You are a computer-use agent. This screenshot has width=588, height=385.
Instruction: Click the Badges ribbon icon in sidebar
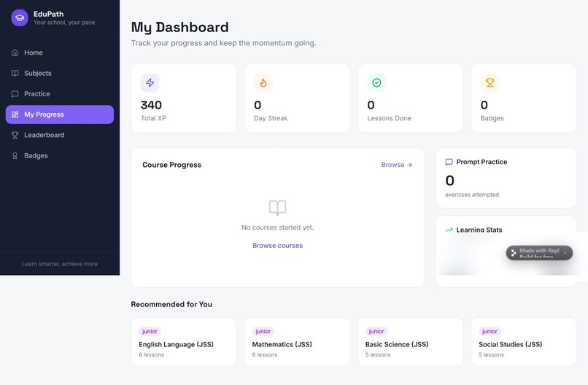[x=15, y=155]
